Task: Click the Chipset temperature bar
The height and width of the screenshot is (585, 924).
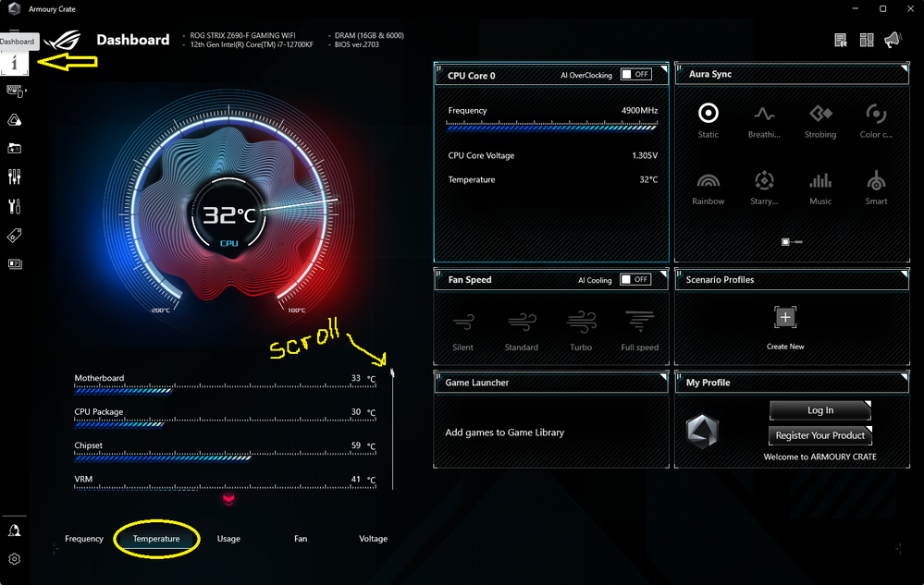Action: 225,457
